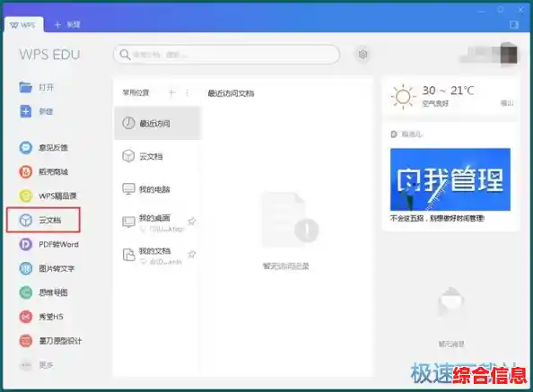This screenshot has height=392, width=533.
Task: Show 更多 apps in the sidebar
Action: [37, 365]
